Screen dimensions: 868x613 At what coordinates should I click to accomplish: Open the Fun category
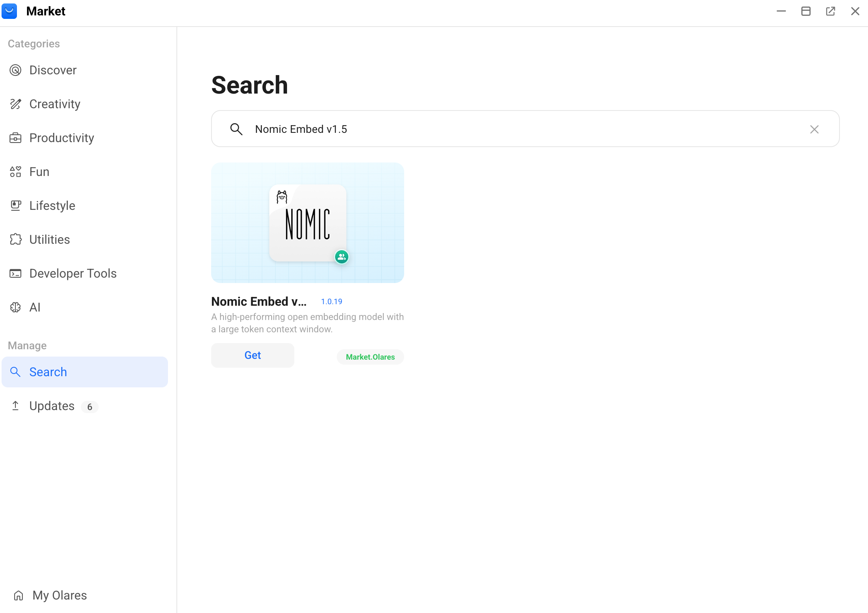pos(39,171)
